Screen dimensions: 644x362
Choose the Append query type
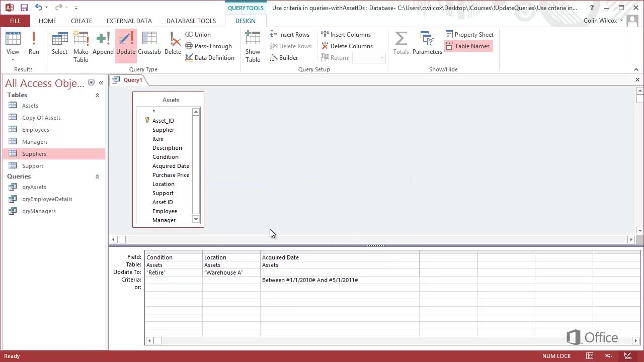coord(103,43)
